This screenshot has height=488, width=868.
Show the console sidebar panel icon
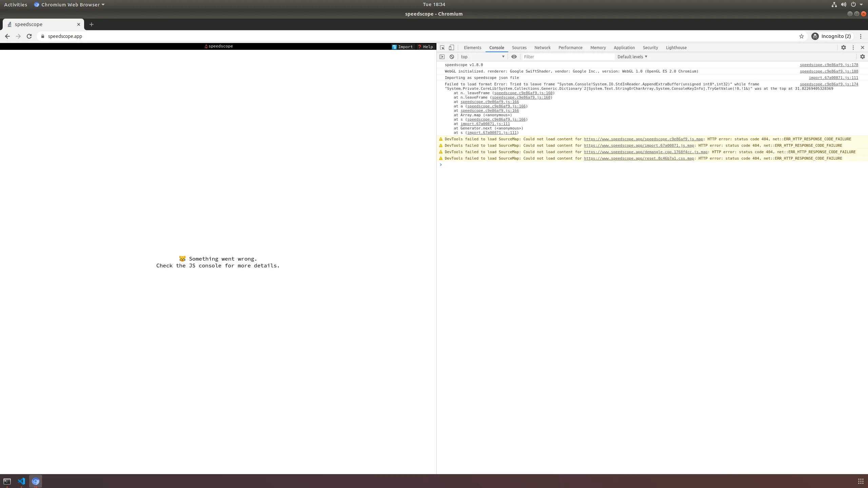click(442, 57)
